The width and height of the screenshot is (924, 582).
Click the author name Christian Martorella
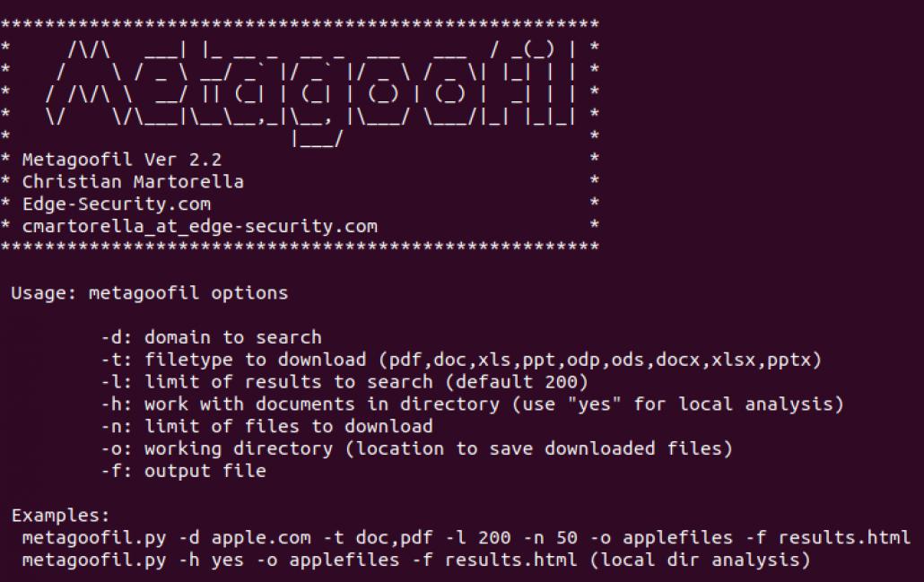133,182
